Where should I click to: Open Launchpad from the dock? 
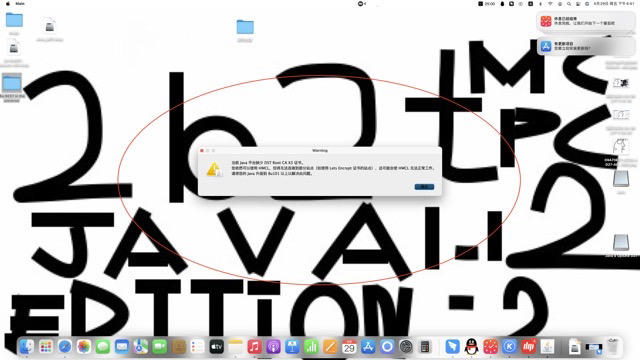pos(46,347)
